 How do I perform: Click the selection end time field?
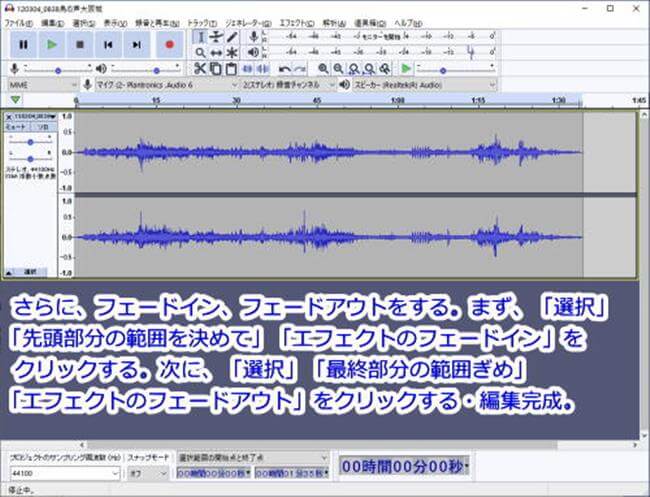[x=291, y=473]
